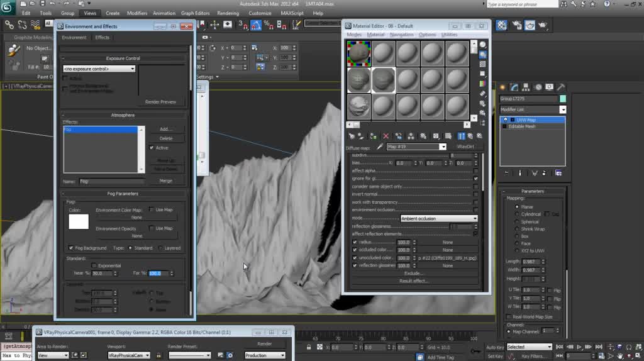Open the Motion command panel tab
The height and width of the screenshot is (361, 644).
pyautogui.click(x=538, y=87)
